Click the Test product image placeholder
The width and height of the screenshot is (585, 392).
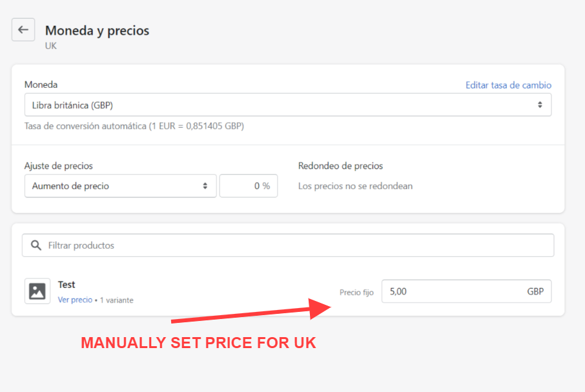click(x=37, y=291)
